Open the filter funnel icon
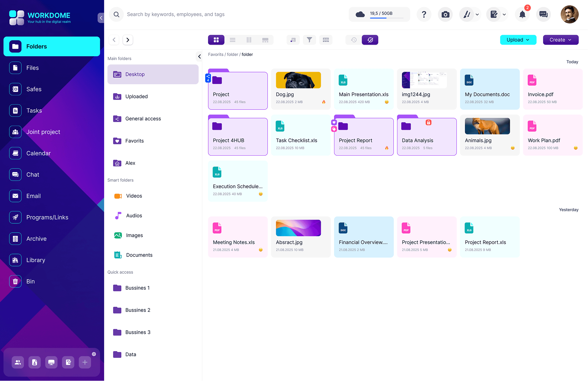Viewport: 588px width, 381px height. (x=309, y=40)
